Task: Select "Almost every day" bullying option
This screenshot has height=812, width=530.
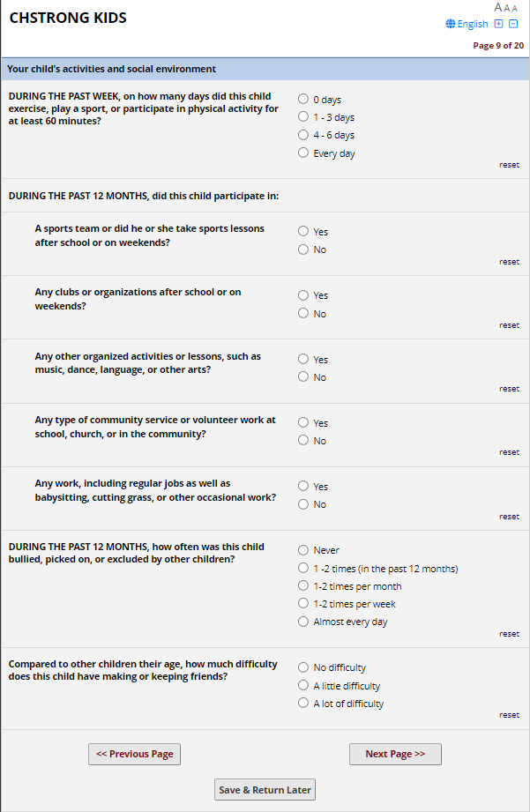Action: click(303, 622)
